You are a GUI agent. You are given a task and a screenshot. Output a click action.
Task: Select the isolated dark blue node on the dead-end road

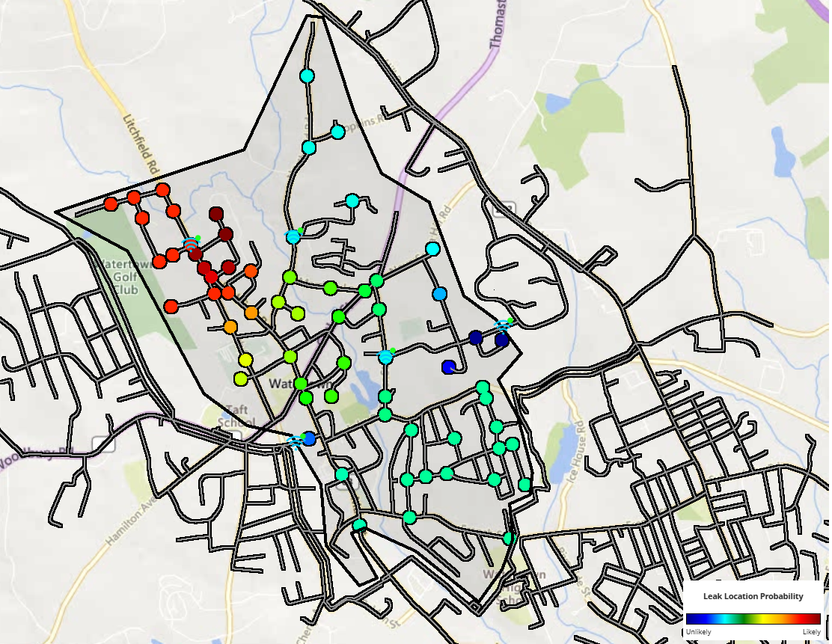click(x=449, y=367)
